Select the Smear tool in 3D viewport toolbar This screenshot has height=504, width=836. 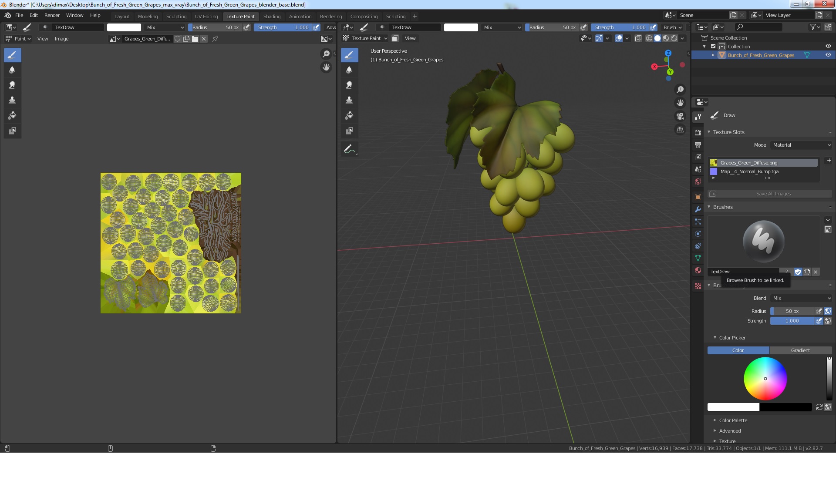[x=349, y=85]
